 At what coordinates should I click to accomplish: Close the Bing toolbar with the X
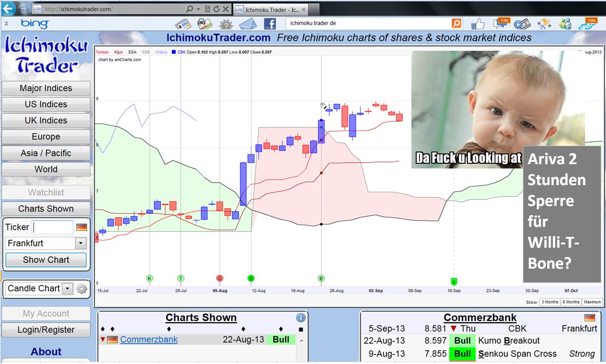(6, 23)
